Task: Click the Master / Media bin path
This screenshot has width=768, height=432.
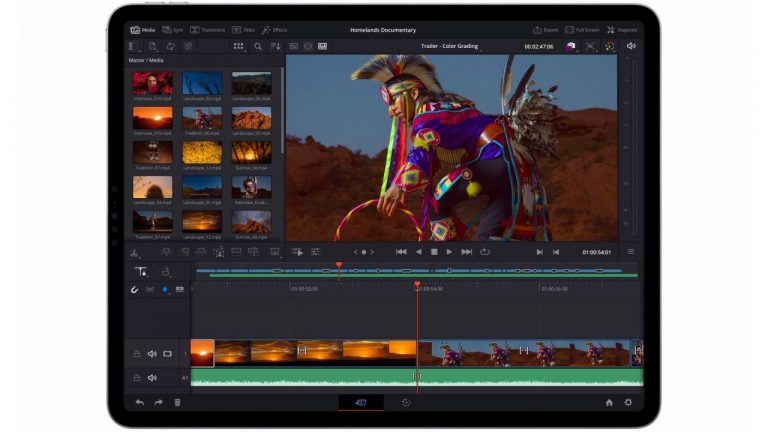Action: click(x=146, y=60)
